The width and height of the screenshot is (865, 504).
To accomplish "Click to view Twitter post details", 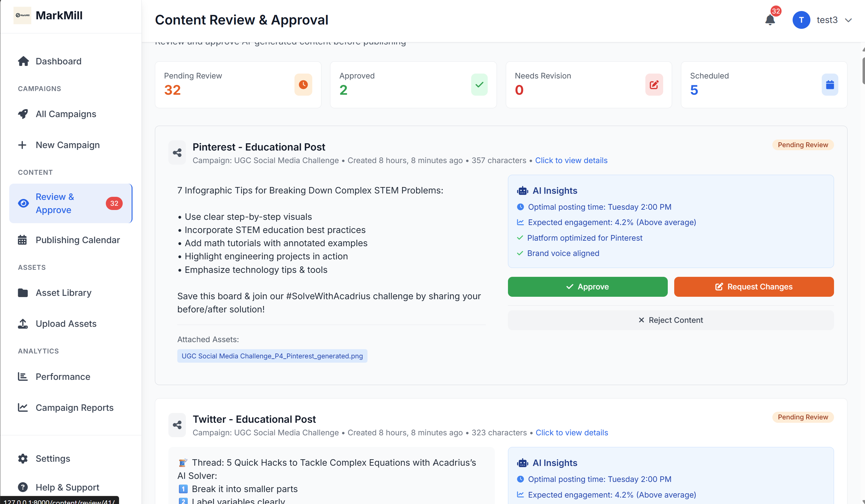I will tap(571, 432).
